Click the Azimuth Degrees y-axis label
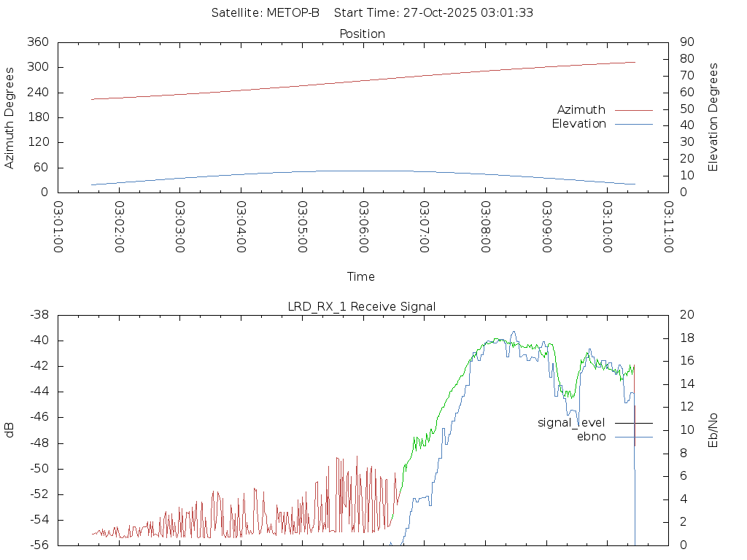This screenshot has height=560, width=747. coord(10,117)
